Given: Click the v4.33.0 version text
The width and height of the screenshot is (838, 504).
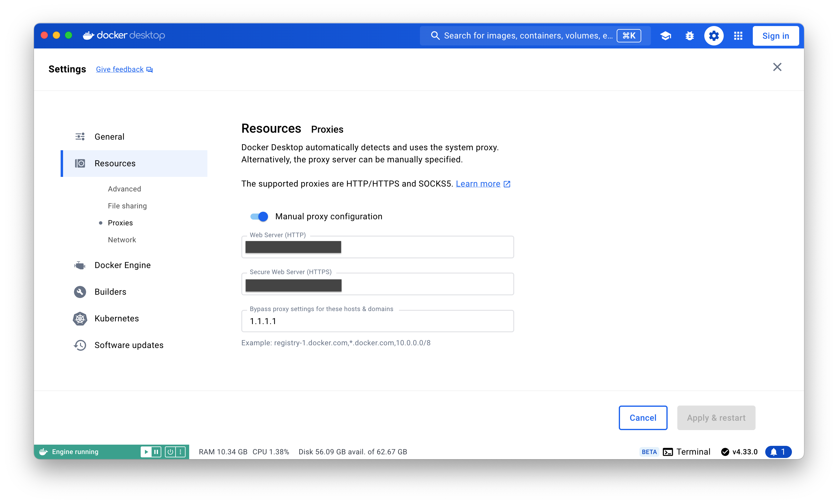Looking at the screenshot, I should point(745,452).
